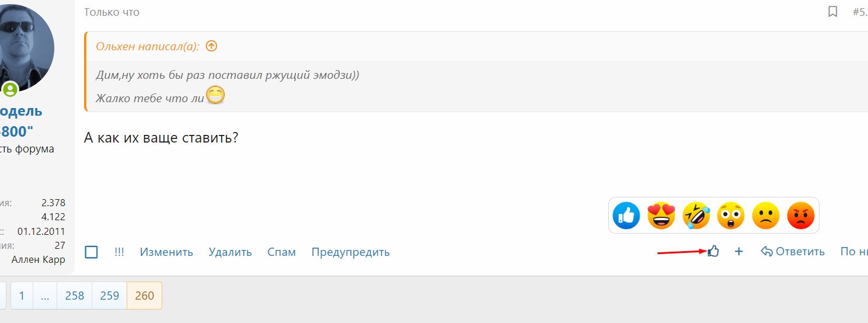Expand hidden pages via the ellipsis
868x323 pixels.
click(x=45, y=296)
